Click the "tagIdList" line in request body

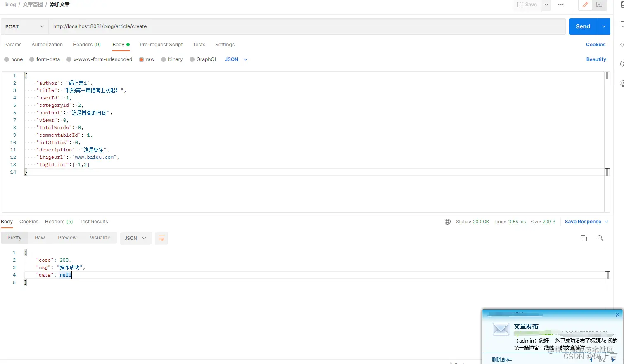click(x=63, y=165)
